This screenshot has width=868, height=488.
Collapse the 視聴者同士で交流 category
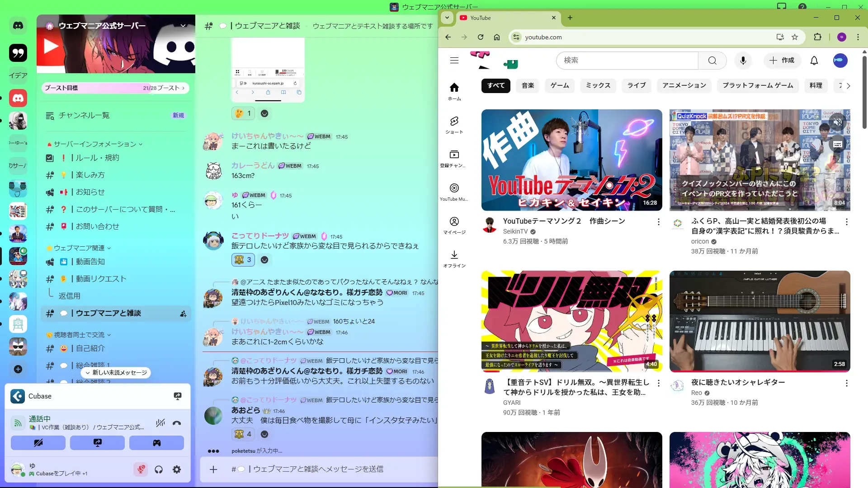[x=80, y=335]
